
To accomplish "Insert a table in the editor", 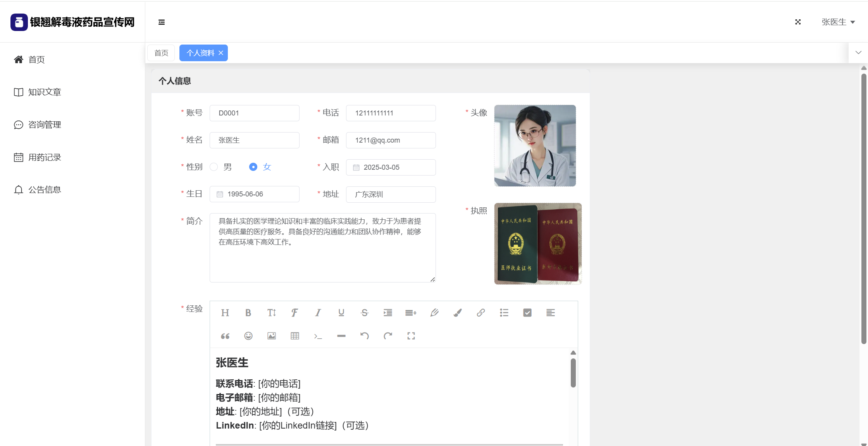I will tap(294, 336).
